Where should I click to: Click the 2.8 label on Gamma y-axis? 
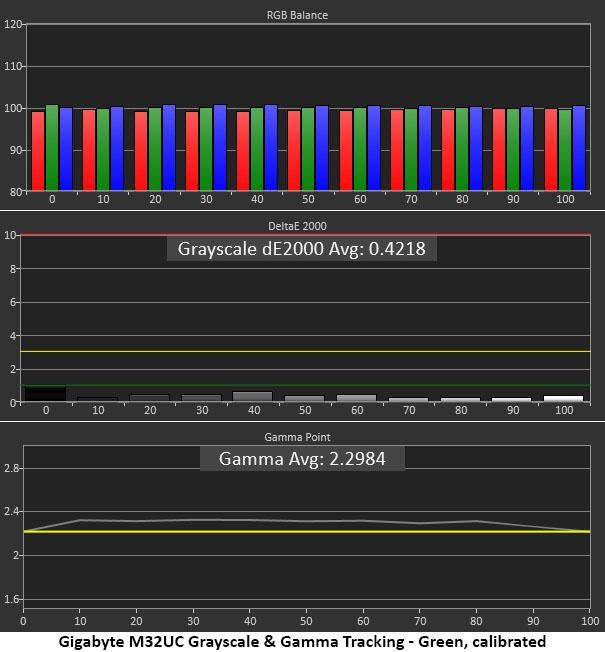tap(11, 468)
